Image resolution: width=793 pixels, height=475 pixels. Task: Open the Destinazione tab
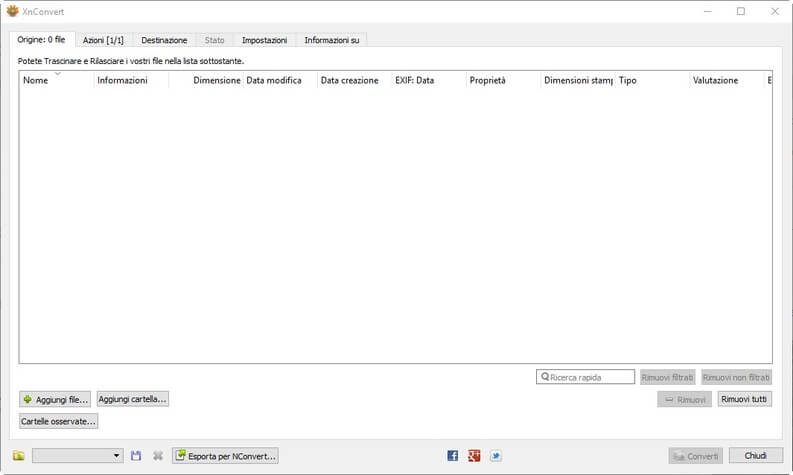(164, 40)
